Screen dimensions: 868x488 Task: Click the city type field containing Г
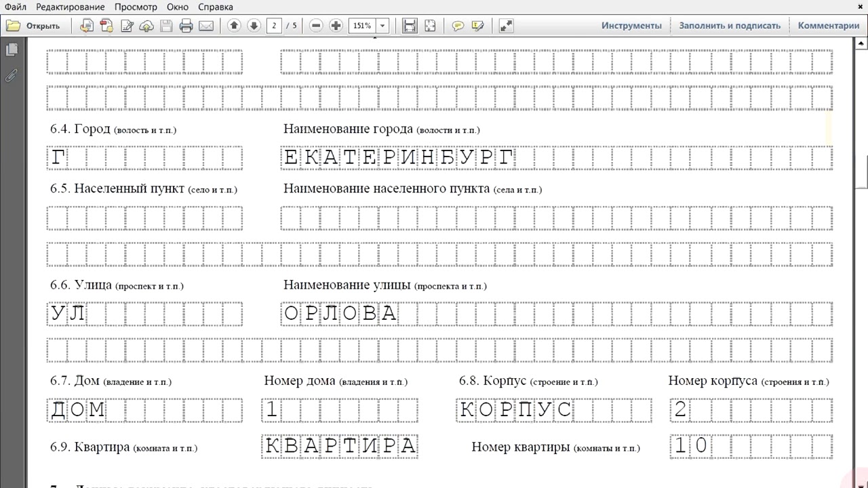(144, 158)
